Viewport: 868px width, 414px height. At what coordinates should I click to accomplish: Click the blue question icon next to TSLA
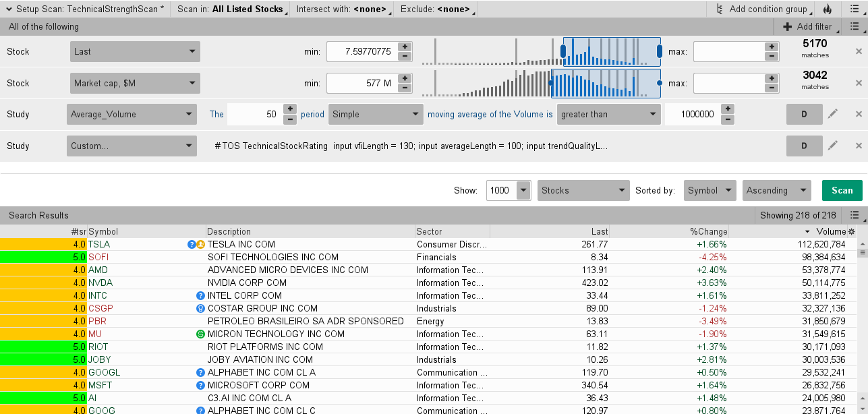click(192, 244)
